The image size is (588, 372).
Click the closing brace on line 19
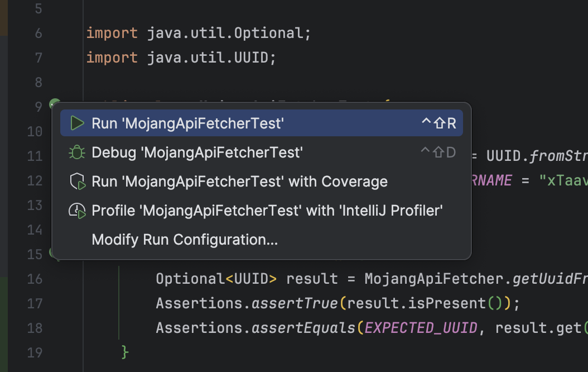(126, 352)
